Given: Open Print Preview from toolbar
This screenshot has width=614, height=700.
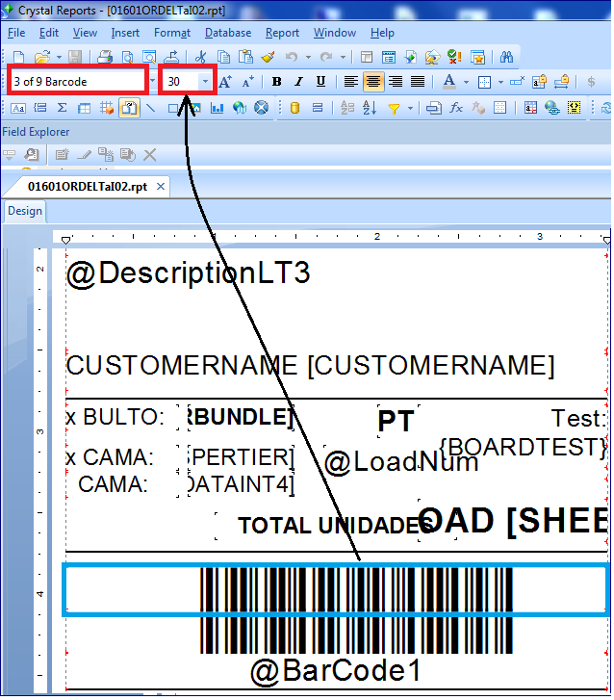Looking at the screenshot, I should (128, 57).
